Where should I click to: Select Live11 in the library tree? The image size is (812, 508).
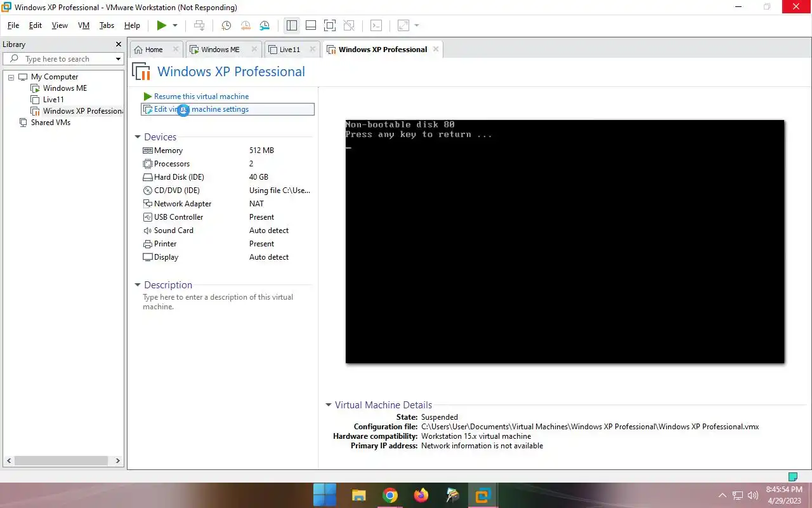click(x=53, y=100)
